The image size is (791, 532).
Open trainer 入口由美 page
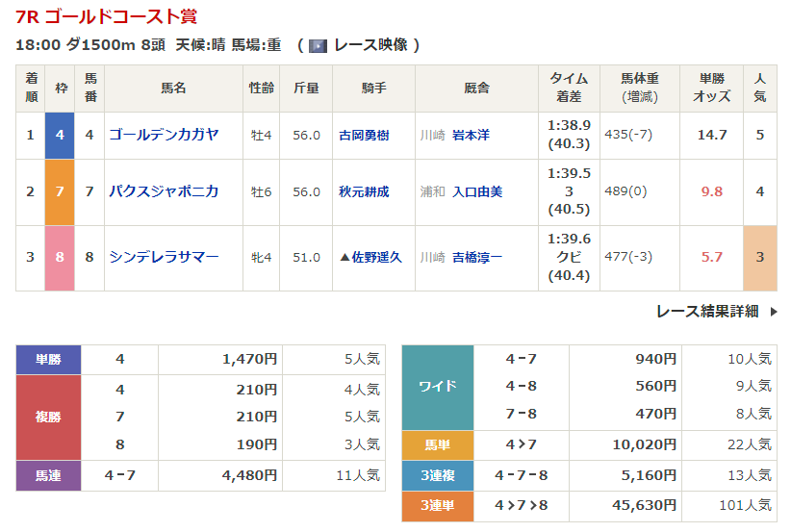coord(476,192)
